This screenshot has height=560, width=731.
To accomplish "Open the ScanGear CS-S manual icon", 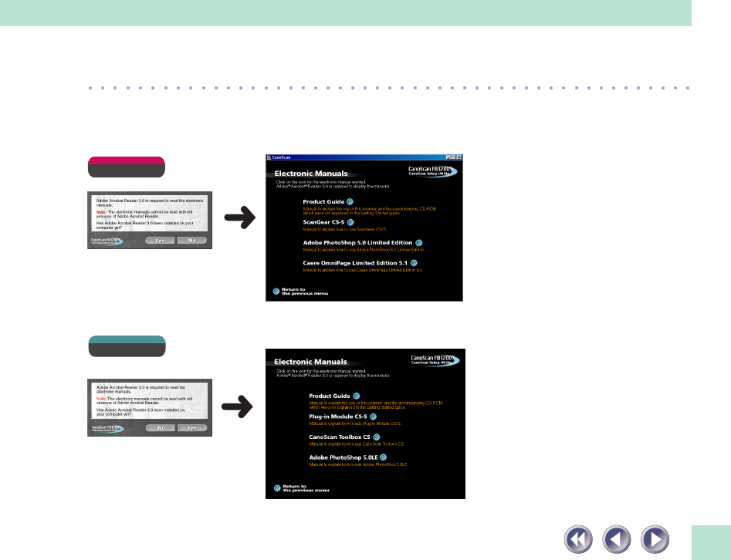I will coord(350,222).
